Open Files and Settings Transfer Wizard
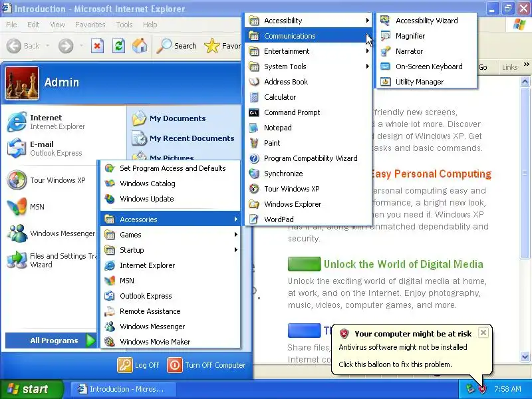 click(x=51, y=260)
